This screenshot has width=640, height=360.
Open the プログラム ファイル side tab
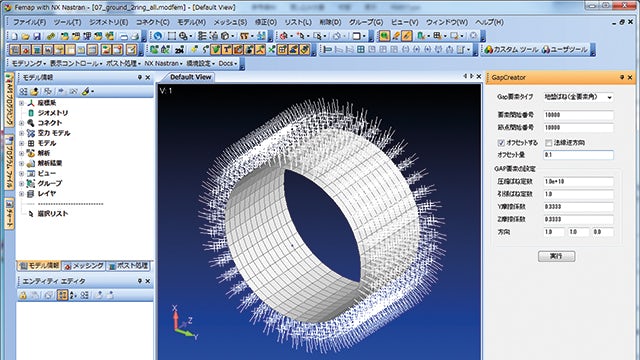pyautogui.click(x=9, y=163)
